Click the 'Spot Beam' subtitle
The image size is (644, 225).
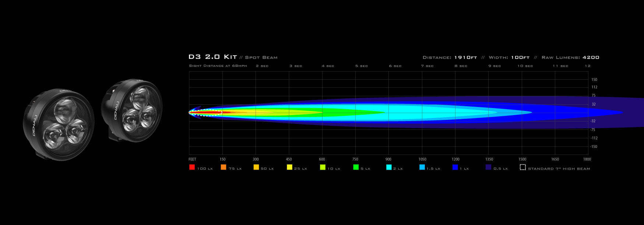click(x=261, y=58)
